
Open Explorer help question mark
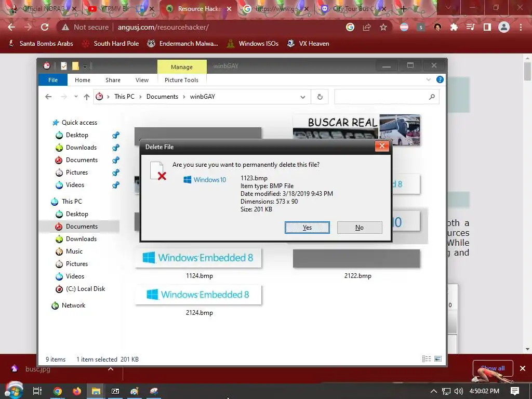(440, 79)
